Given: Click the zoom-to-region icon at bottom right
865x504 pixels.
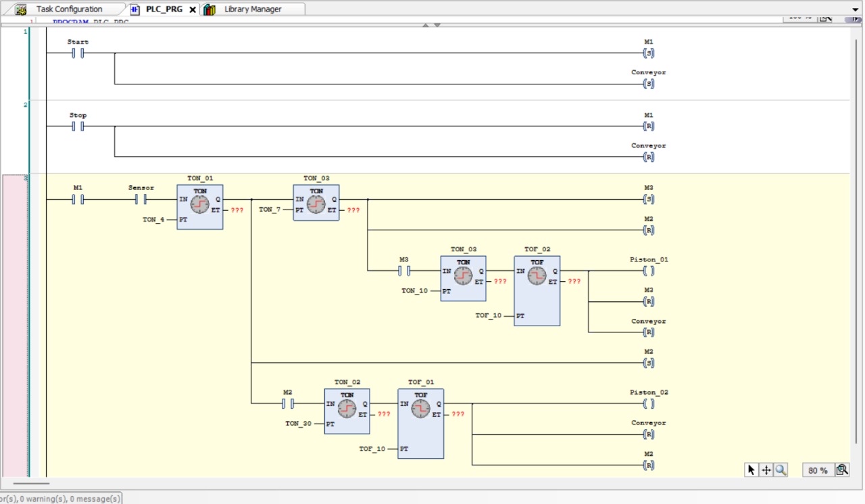Looking at the screenshot, I should click(x=842, y=470).
